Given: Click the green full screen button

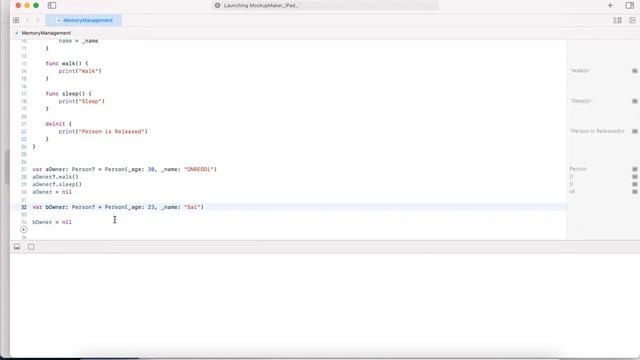Looking at the screenshot, I should coord(36,5).
